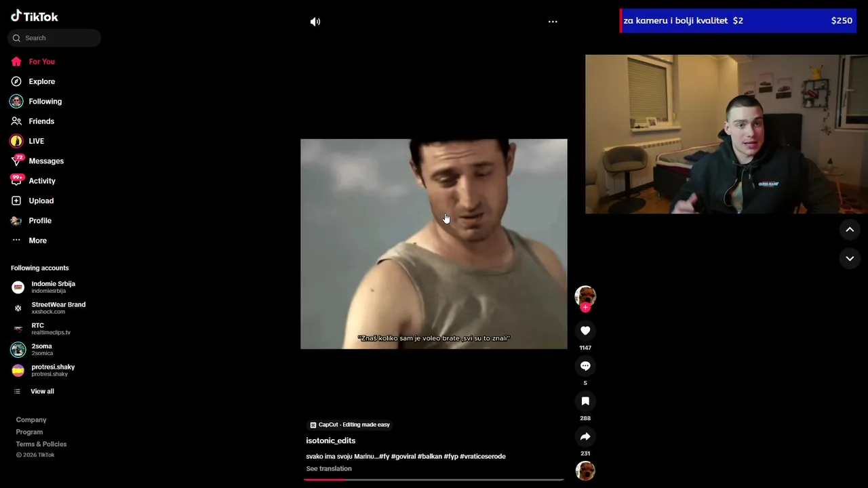The image size is (868, 488).
Task: Click the #balkan hashtag
Action: (429, 456)
